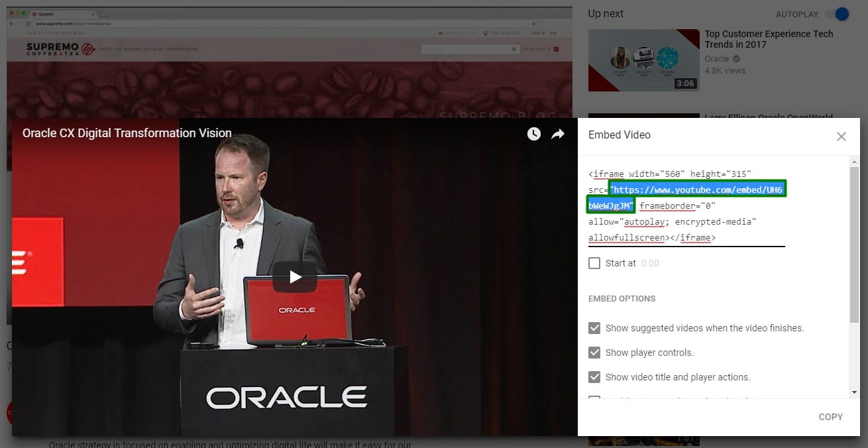Uncheck Show video title and player actions
The image size is (868, 448).
(x=594, y=377)
